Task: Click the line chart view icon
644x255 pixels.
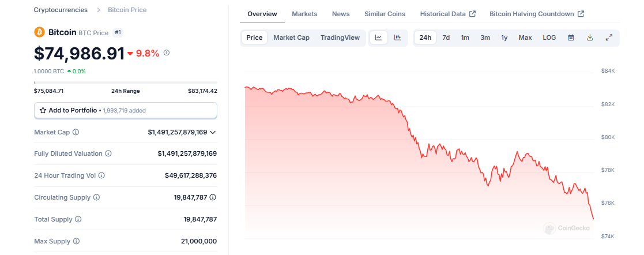Action: (x=378, y=37)
